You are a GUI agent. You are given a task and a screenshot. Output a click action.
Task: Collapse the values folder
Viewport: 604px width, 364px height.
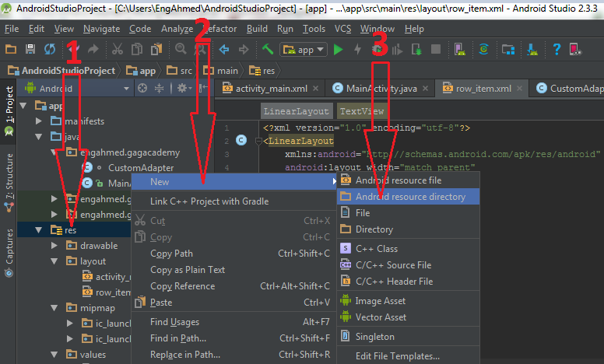tap(54, 355)
